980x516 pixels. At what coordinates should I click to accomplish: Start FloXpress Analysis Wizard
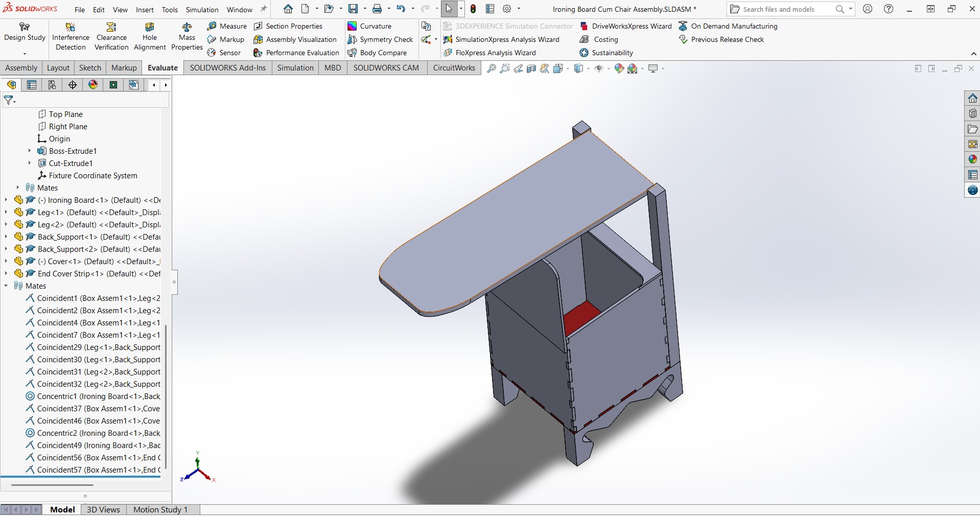(x=489, y=53)
